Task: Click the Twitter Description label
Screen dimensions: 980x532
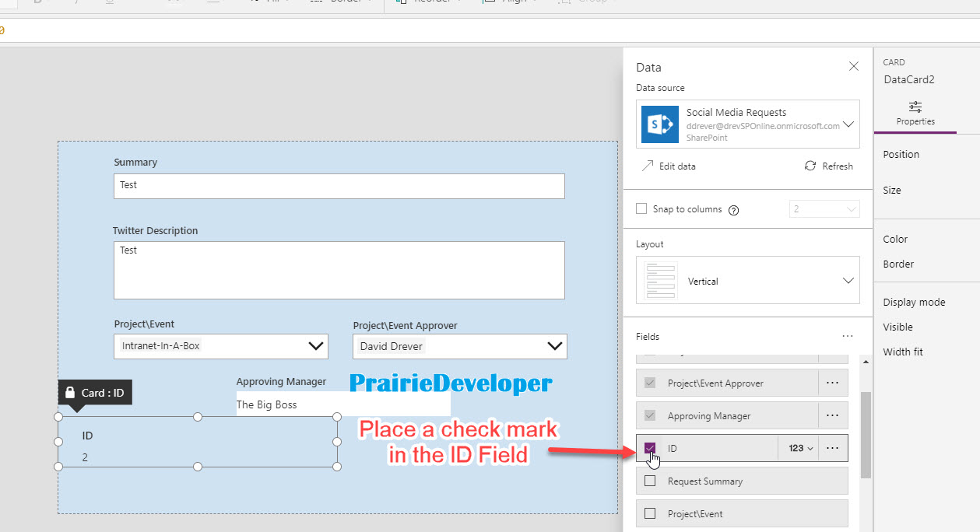Action: [x=156, y=231]
